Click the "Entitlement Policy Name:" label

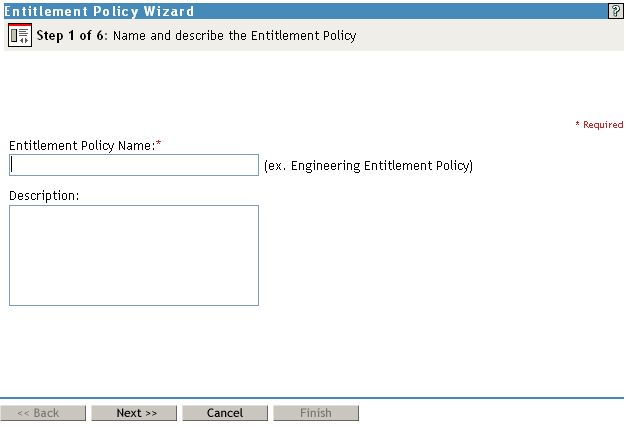[x=81, y=145]
